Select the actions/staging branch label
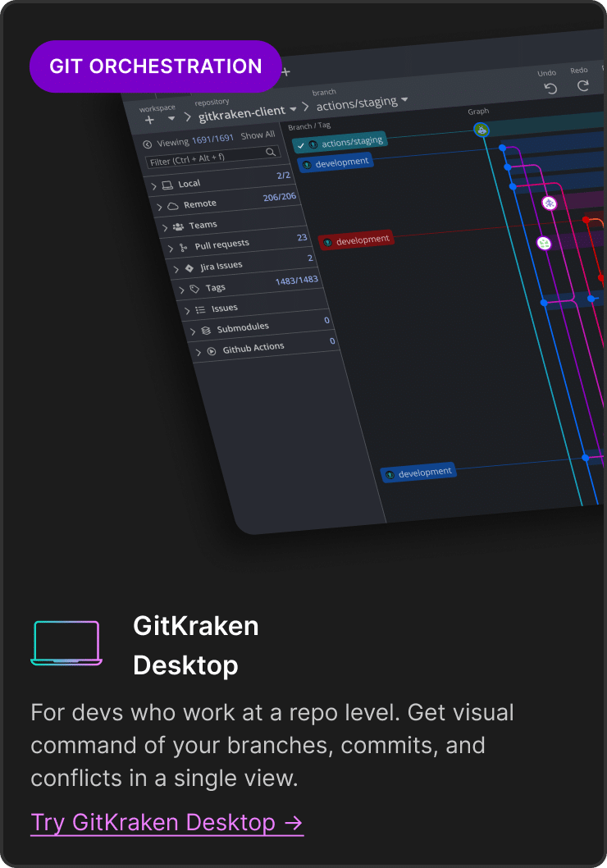The height and width of the screenshot is (868, 607). tap(340, 142)
